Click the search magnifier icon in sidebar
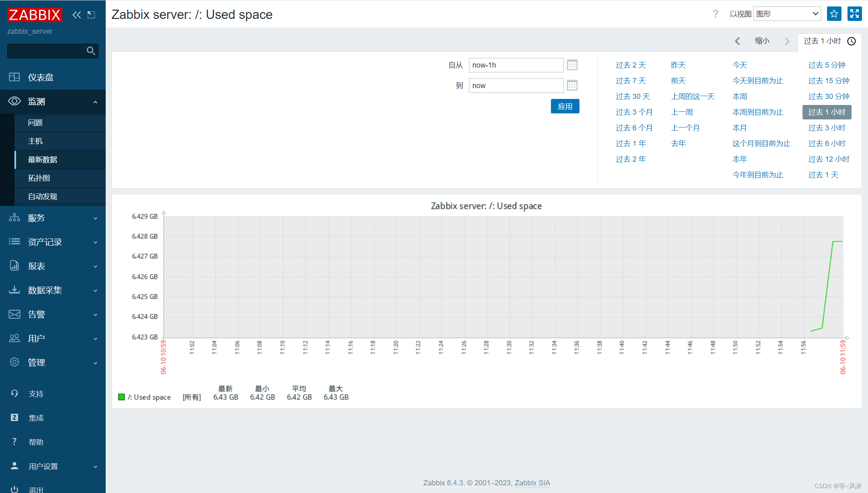Image resolution: width=868 pixels, height=493 pixels. [91, 51]
